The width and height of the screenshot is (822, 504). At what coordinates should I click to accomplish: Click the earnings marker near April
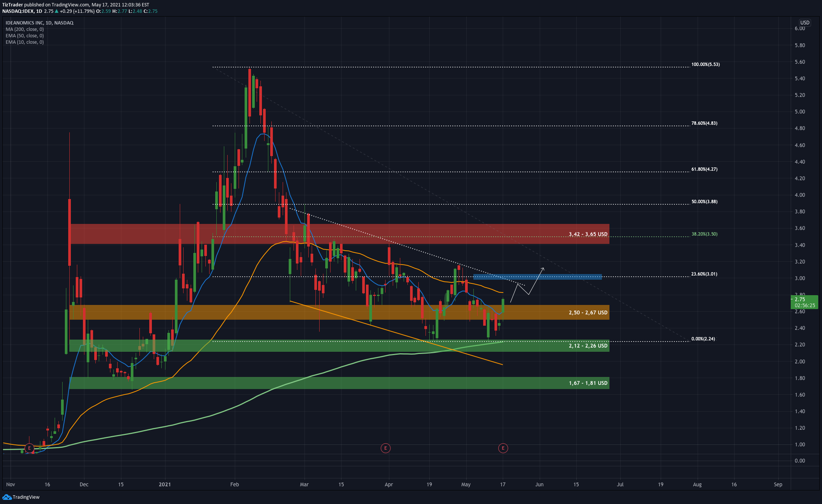pos(385,448)
